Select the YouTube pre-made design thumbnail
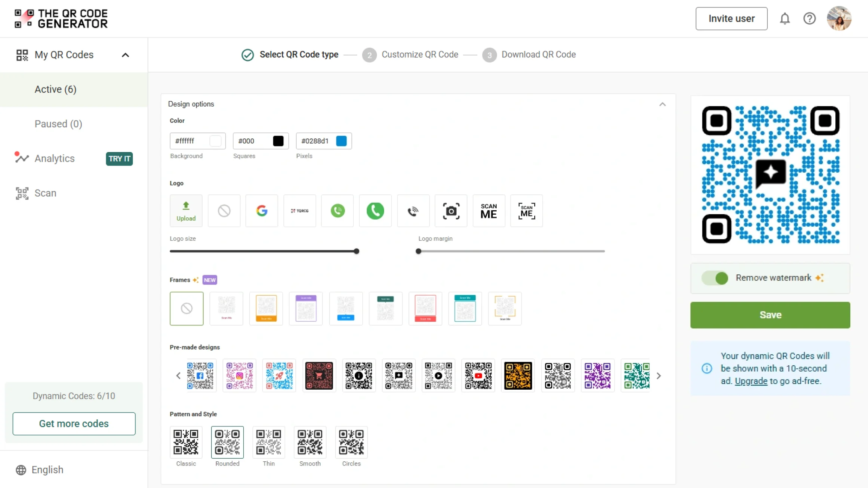This screenshot has height=488, width=868. point(478,375)
